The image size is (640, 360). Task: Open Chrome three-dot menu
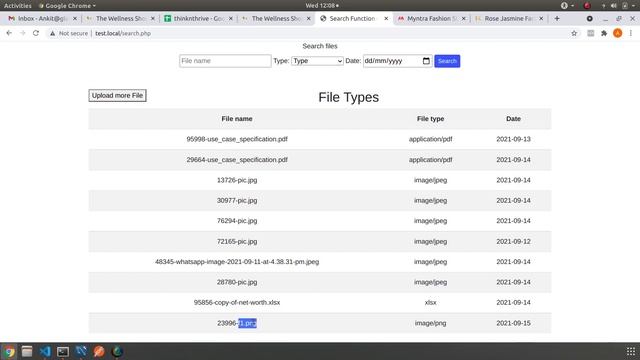tap(631, 33)
